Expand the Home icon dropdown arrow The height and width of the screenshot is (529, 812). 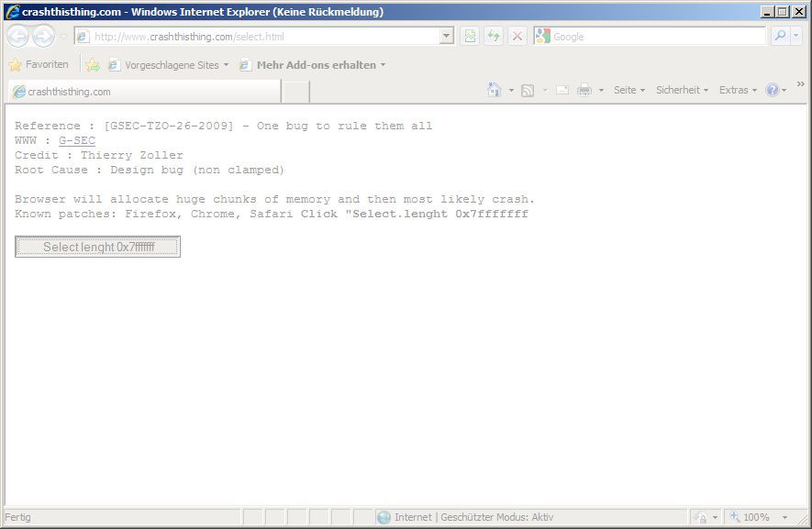coord(511,91)
